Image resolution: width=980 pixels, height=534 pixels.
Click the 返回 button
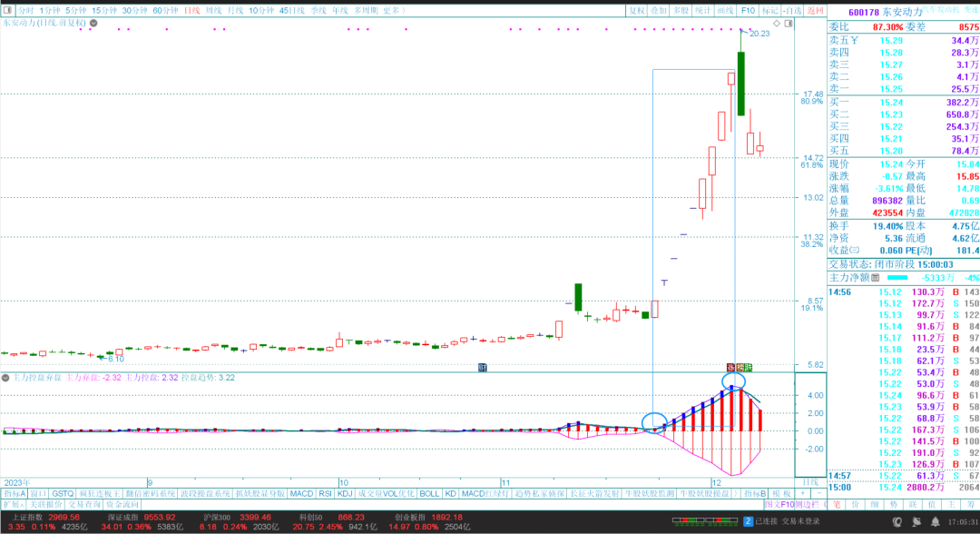(x=815, y=10)
